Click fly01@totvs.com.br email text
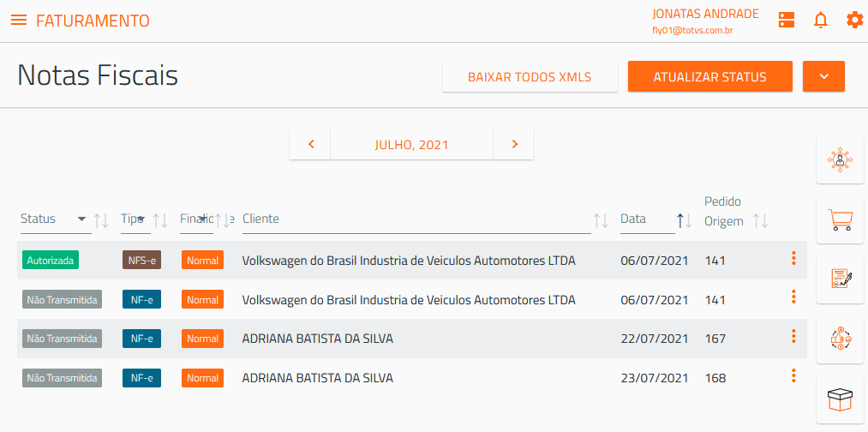The height and width of the screenshot is (432, 868). (692, 31)
